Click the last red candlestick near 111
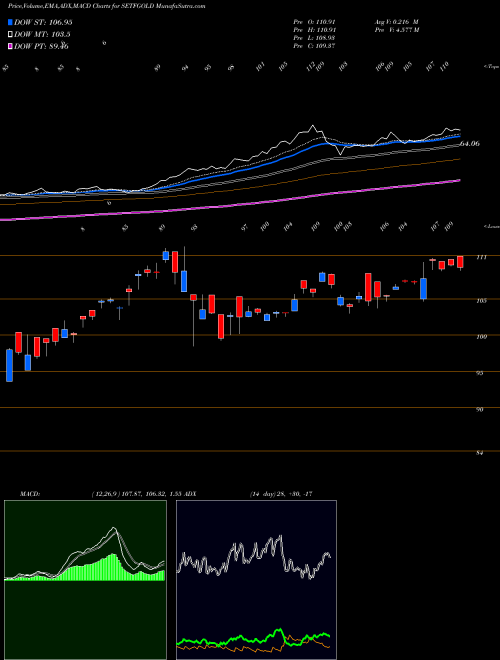 pos(460,262)
